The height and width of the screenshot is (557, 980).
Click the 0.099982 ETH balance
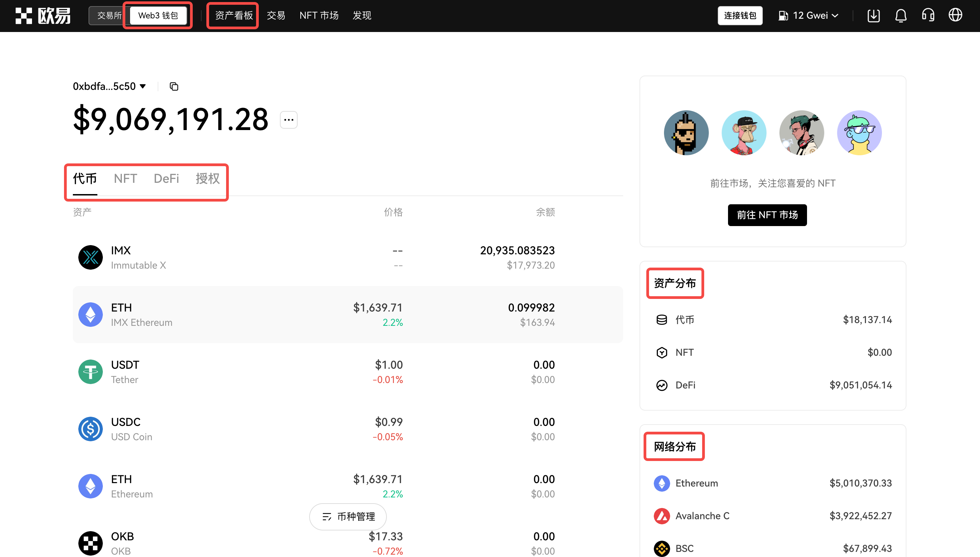531,307
